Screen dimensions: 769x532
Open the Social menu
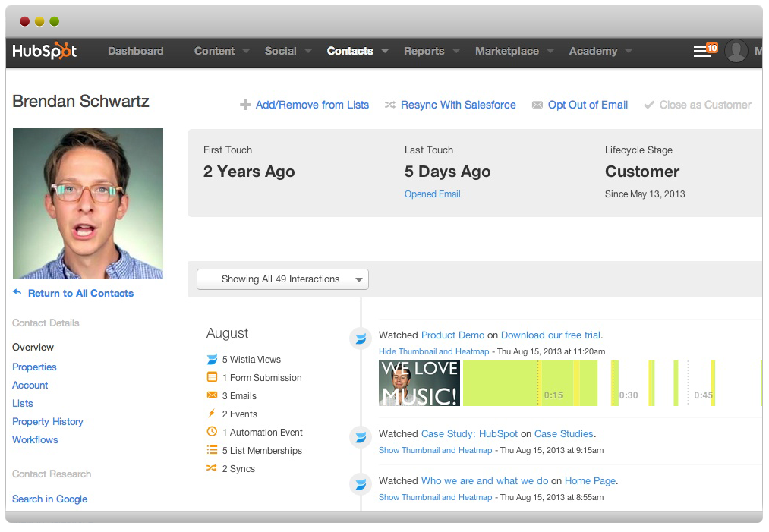(x=281, y=51)
